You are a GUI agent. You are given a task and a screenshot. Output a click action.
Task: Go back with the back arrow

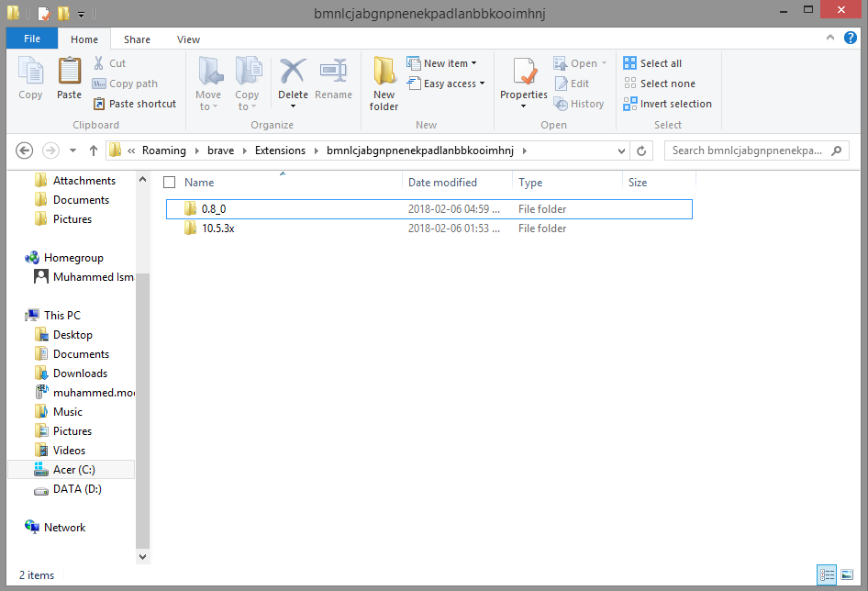click(x=25, y=151)
